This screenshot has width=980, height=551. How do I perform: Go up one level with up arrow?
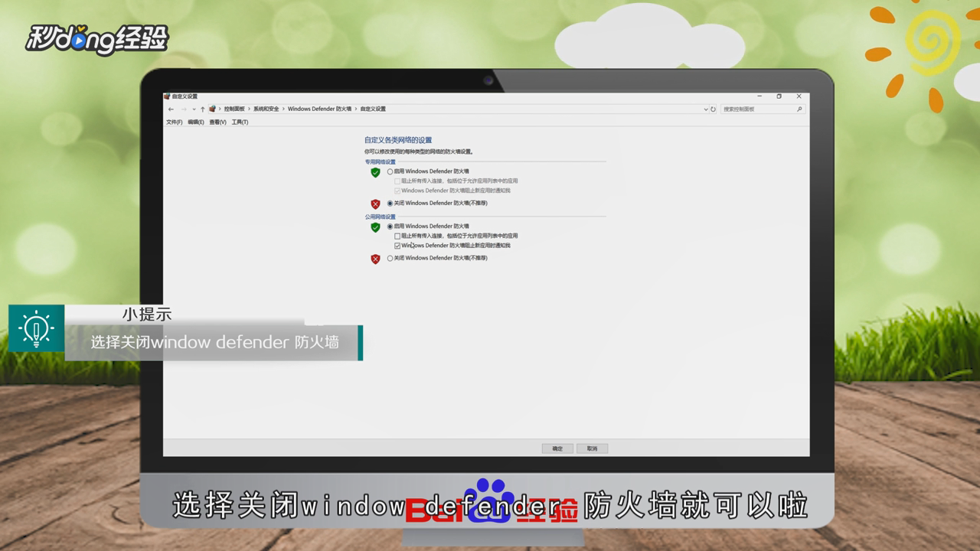[202, 109]
